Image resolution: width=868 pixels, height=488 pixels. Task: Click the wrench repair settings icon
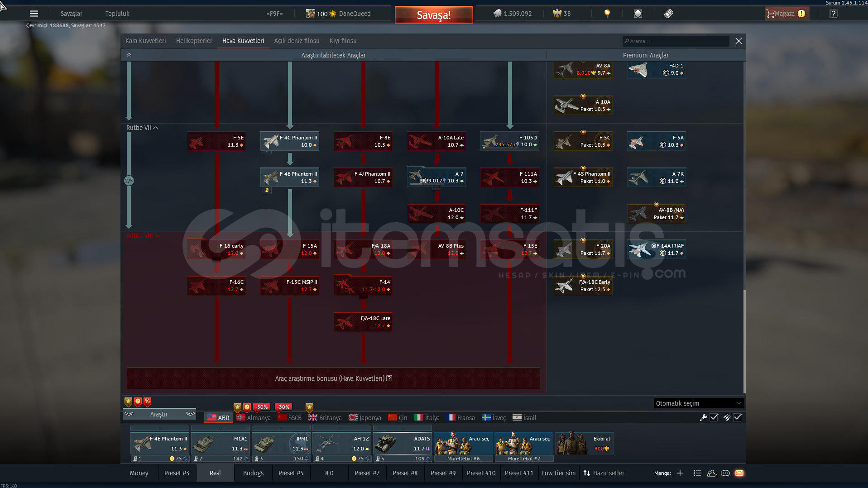(704, 417)
